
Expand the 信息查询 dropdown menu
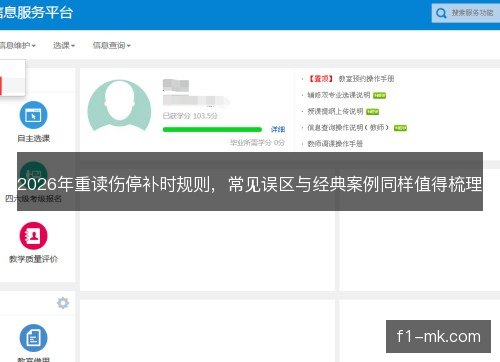tap(111, 45)
